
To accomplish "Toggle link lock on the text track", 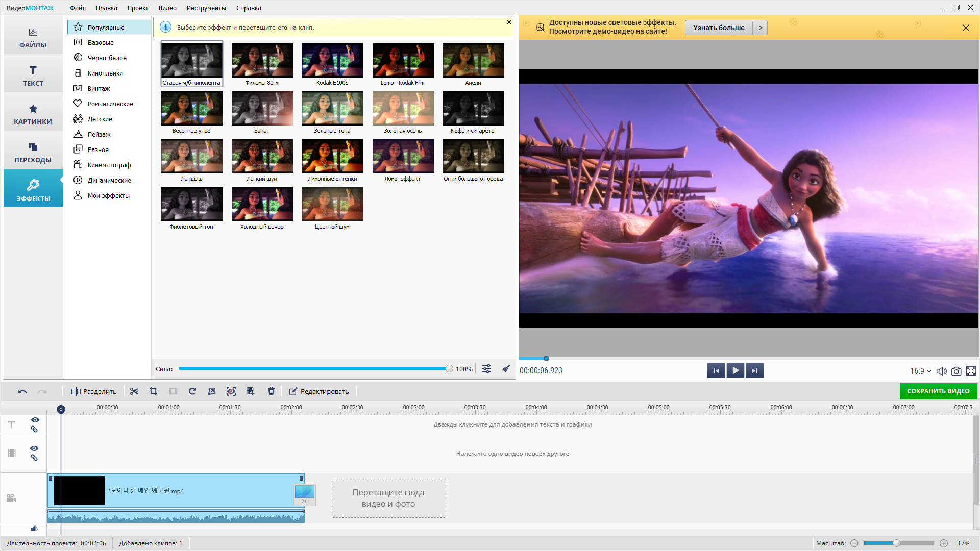I will 34,429.
